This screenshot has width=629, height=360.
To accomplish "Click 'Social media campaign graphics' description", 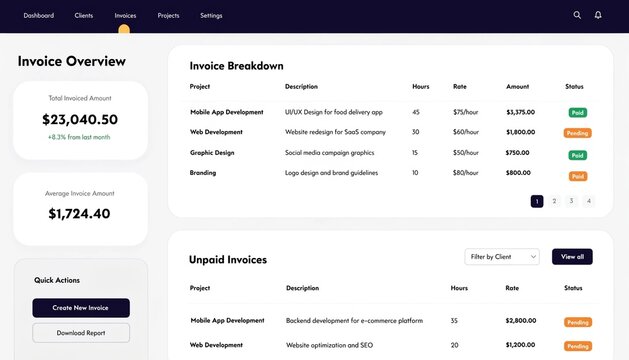I will point(329,153).
